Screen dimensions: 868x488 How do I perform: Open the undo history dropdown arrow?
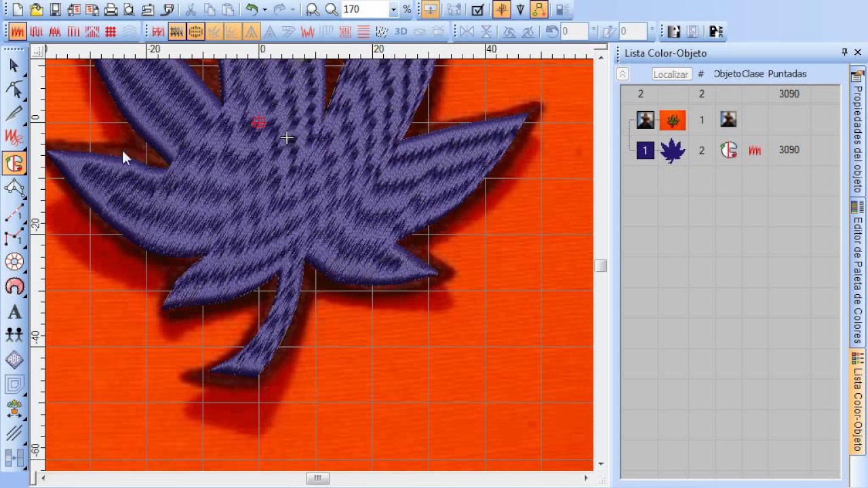click(x=264, y=9)
